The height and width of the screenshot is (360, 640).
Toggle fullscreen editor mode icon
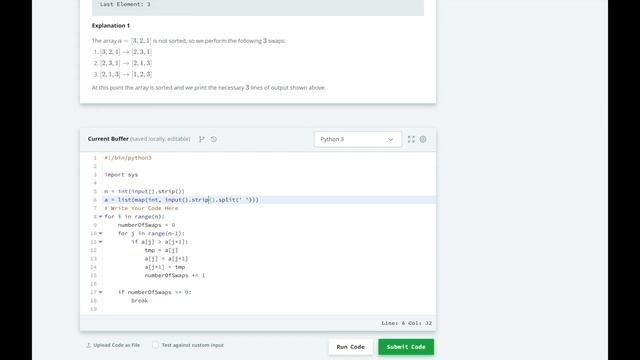click(411, 139)
